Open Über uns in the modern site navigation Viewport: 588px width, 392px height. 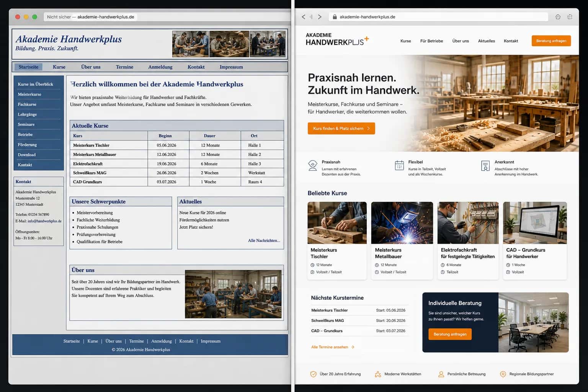click(x=461, y=41)
